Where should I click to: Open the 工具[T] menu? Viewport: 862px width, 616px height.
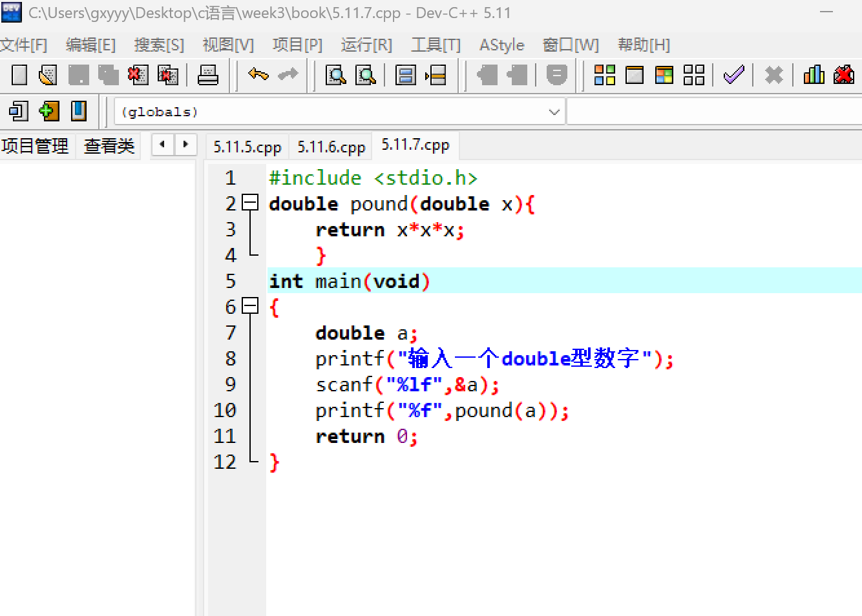(x=436, y=45)
